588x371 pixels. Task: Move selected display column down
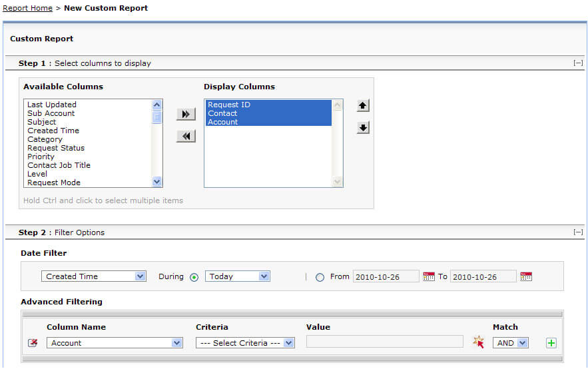click(363, 128)
